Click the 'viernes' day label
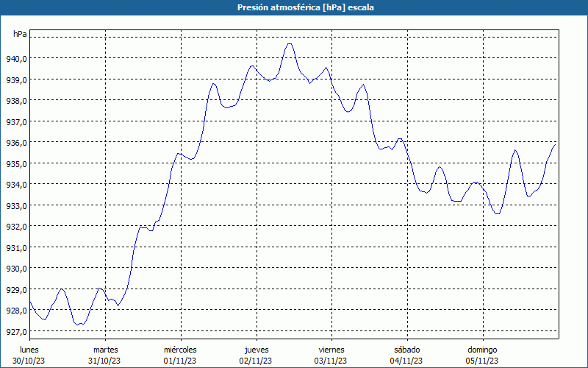This screenshot has height=368, width=588. (x=332, y=350)
